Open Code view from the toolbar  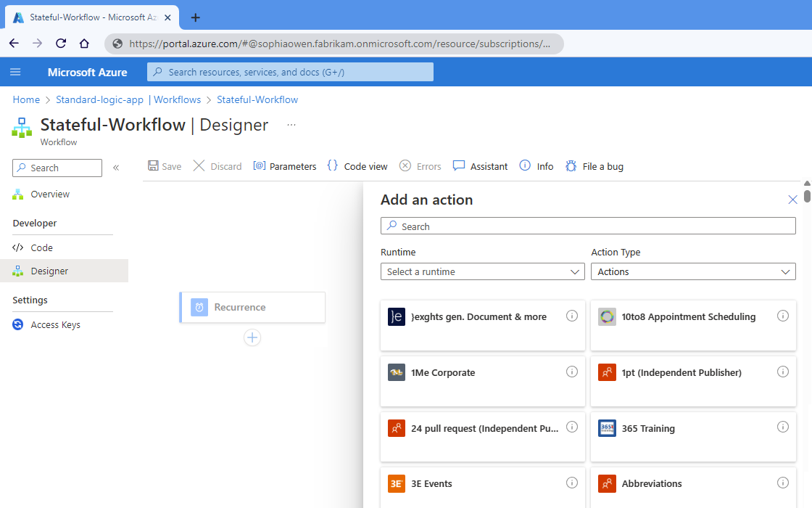[x=357, y=166]
